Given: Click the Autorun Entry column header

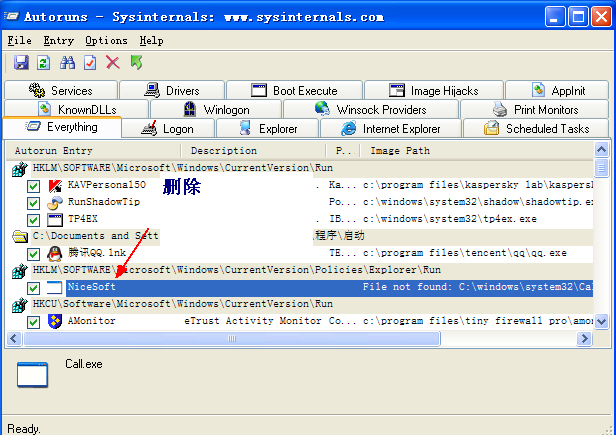Looking at the screenshot, I should point(94,151).
